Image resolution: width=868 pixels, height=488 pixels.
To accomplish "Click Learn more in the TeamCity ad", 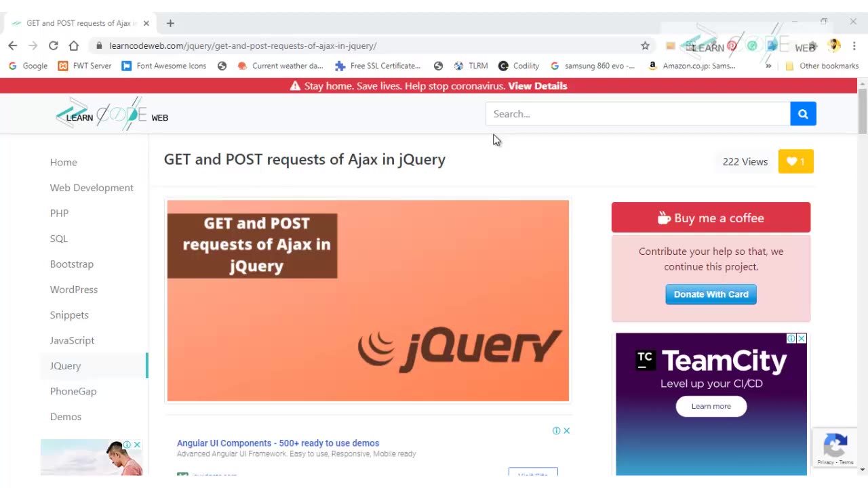I will tap(711, 406).
